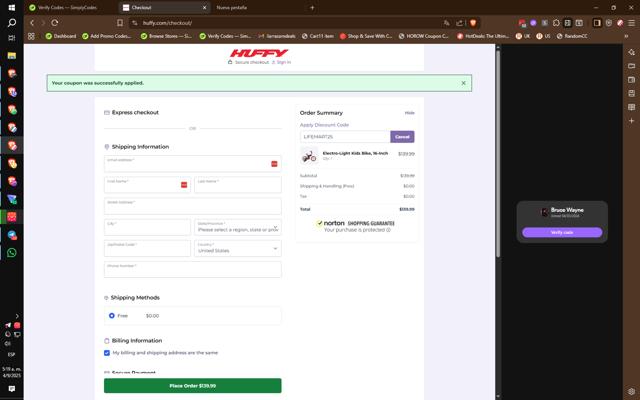The width and height of the screenshot is (640, 400).
Task: Open the HotDeals bookmark
Action: click(483, 36)
